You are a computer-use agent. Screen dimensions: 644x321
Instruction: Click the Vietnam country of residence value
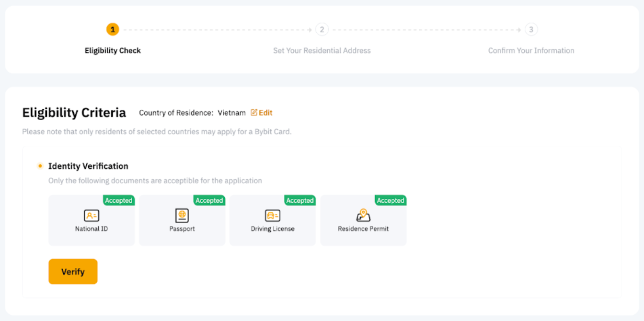231,113
